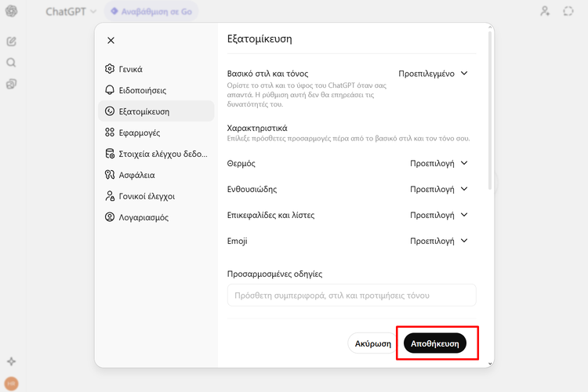Screen dimensions: 588x392
Task: Open Emoji preference dropdown
Action: [x=438, y=241]
